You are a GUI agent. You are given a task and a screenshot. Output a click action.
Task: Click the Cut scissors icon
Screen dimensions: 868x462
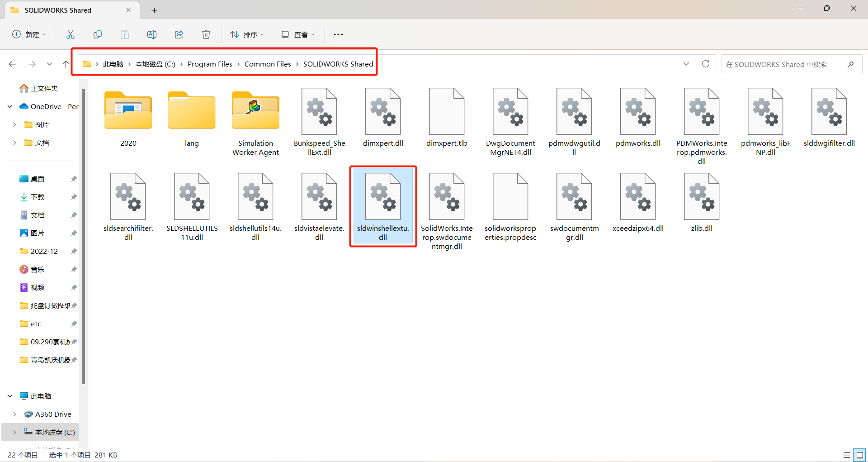(x=71, y=34)
